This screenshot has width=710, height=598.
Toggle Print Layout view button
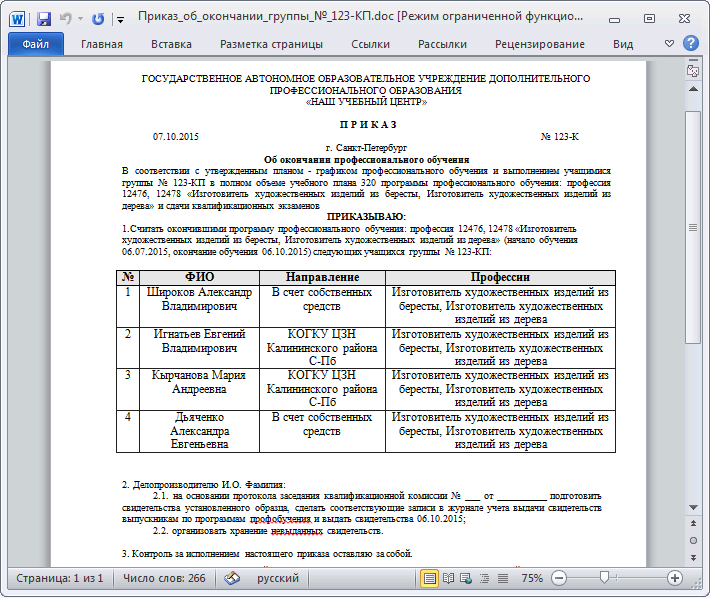[x=430, y=578]
